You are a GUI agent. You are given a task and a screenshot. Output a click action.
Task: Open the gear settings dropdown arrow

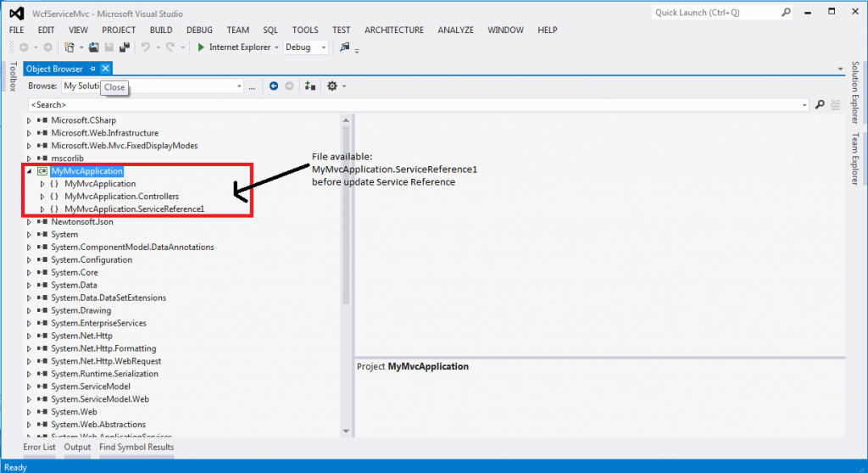pos(344,86)
